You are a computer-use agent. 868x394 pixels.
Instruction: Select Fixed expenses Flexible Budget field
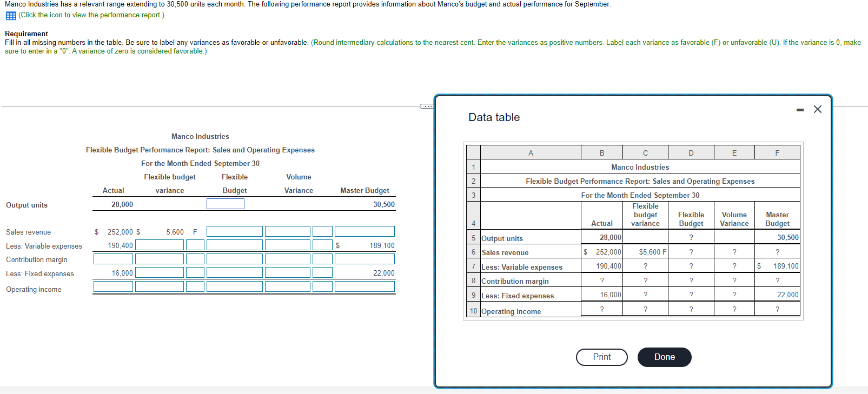tap(235, 272)
